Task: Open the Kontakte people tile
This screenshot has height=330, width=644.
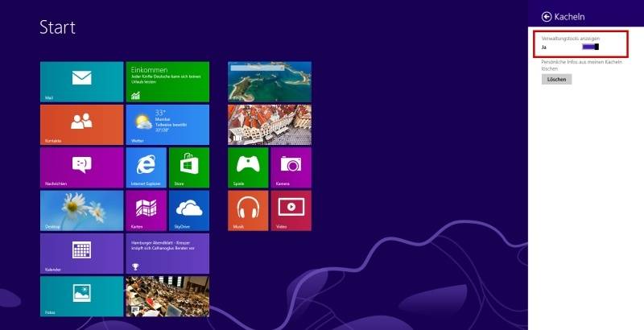Action: (x=82, y=125)
